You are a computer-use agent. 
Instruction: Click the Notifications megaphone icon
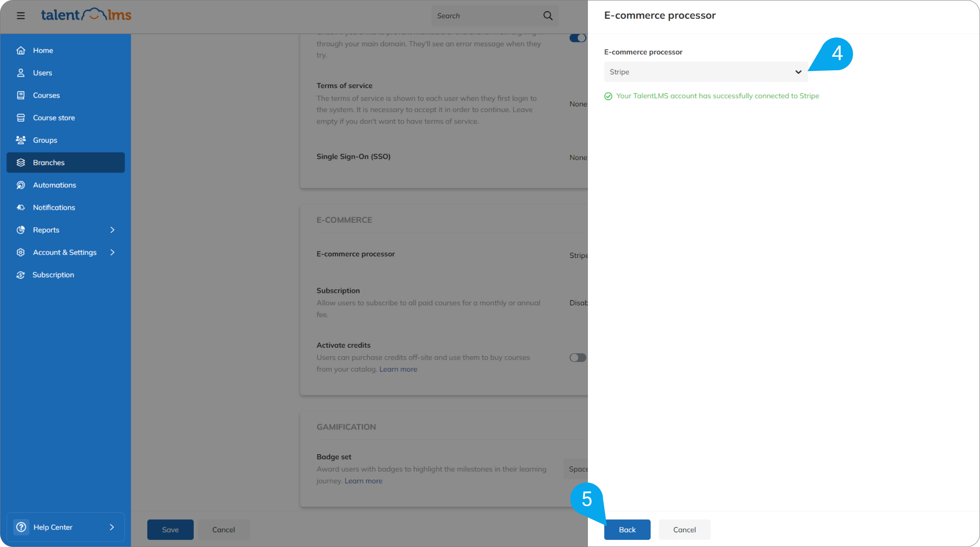pos(21,207)
